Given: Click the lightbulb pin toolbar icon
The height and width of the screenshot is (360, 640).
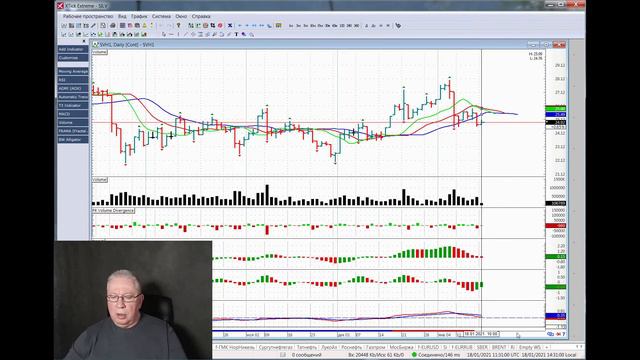Looking at the screenshot, I should [178, 25].
